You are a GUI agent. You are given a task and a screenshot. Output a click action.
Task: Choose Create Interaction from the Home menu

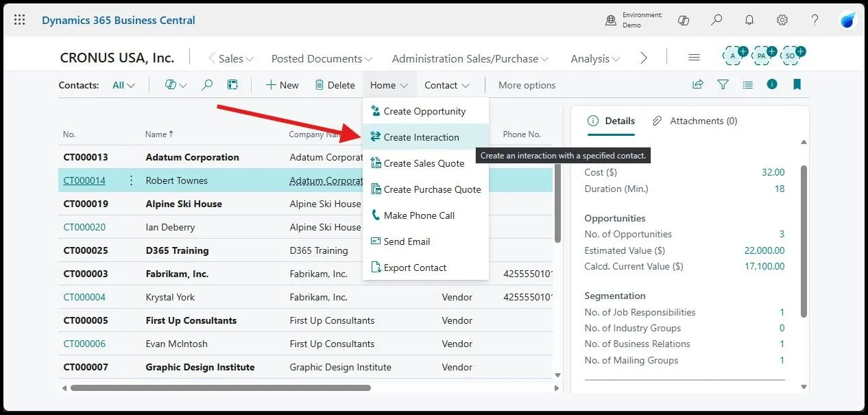[425, 137]
